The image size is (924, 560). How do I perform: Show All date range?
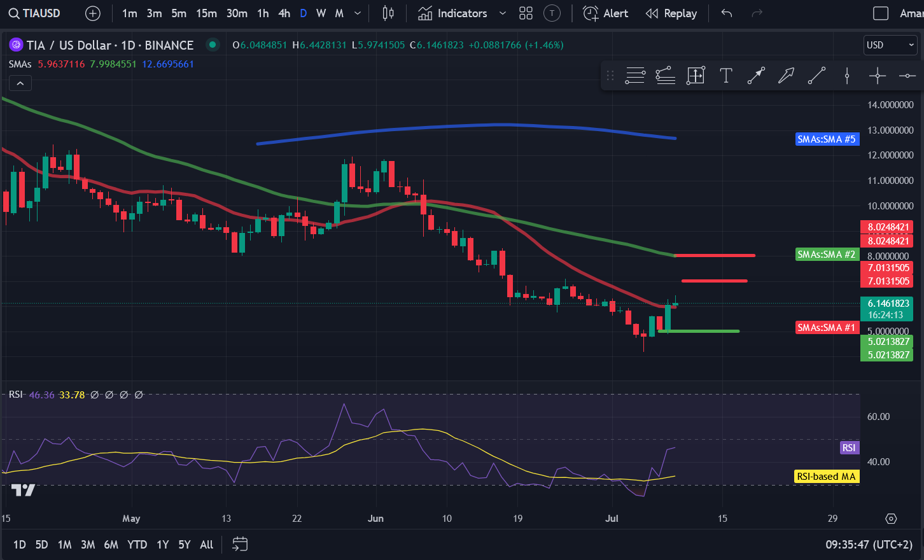(206, 545)
